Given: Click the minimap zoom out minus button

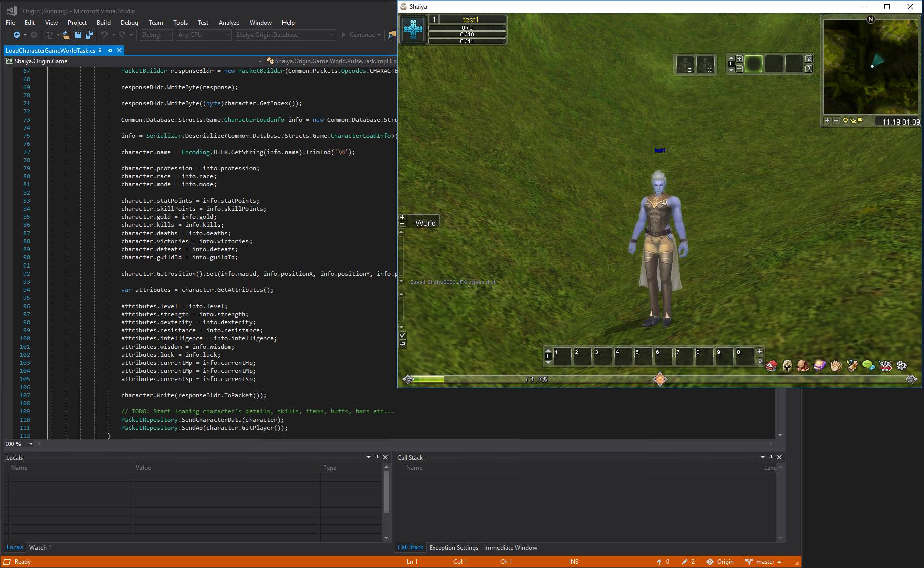Looking at the screenshot, I should tap(836, 120).
